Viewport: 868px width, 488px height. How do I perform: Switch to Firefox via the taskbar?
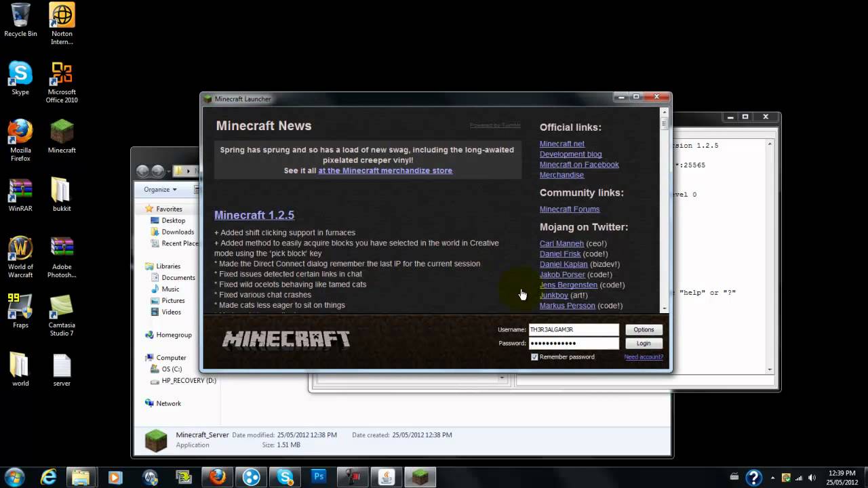[x=217, y=477]
